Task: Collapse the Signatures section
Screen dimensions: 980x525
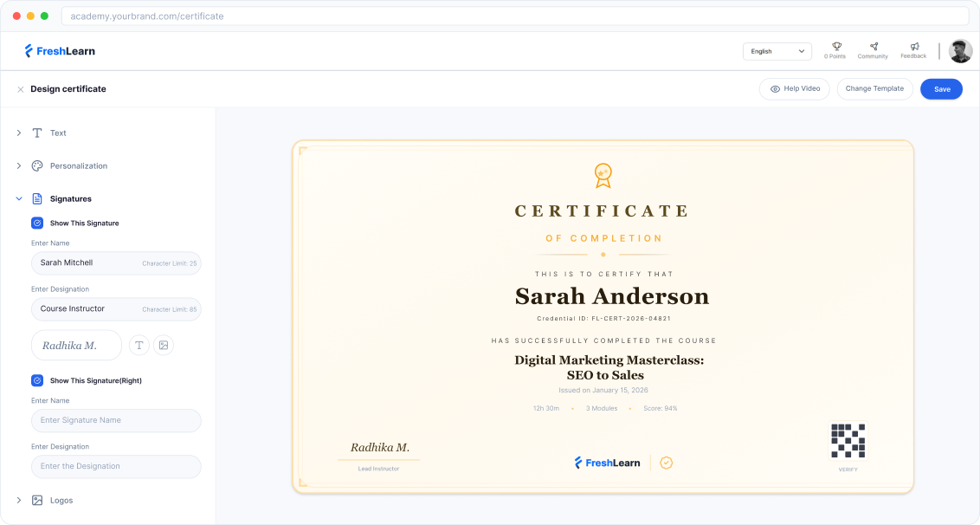Action: click(19, 198)
